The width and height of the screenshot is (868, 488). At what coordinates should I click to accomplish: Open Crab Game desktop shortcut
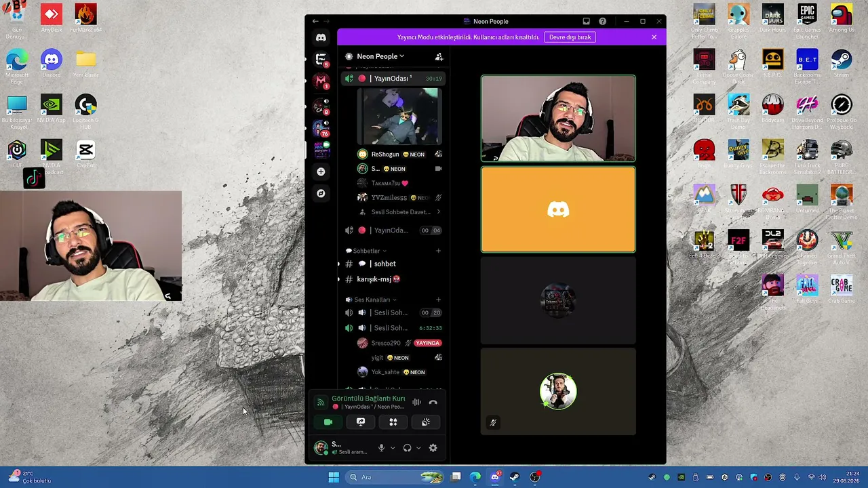click(x=841, y=289)
